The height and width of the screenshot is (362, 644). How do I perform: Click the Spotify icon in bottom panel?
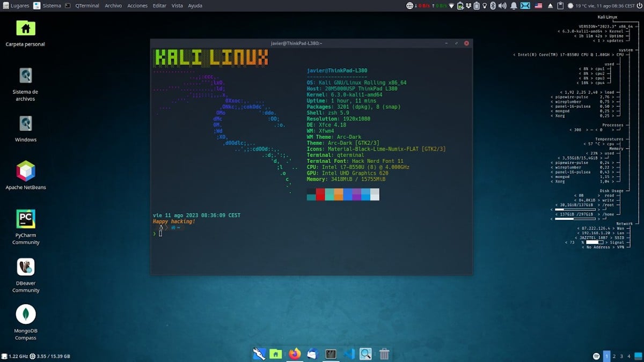pos(597,356)
